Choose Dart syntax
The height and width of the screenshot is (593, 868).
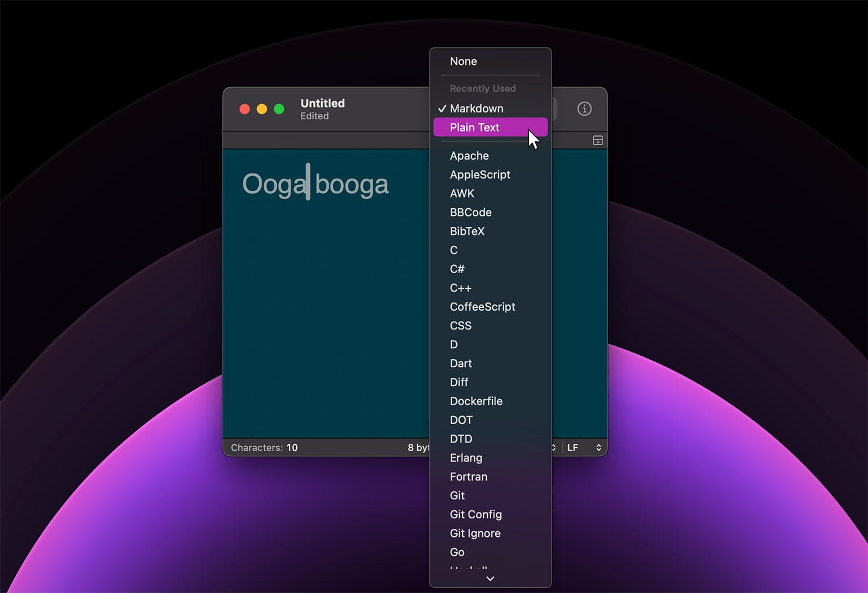[490, 364]
